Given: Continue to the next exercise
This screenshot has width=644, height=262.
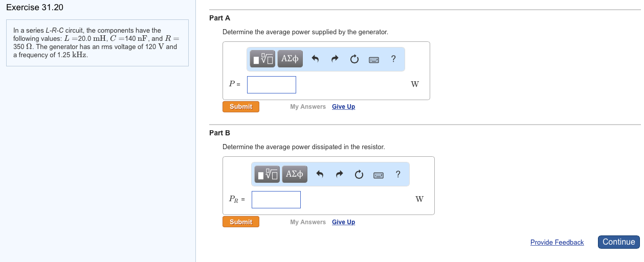Looking at the screenshot, I should coord(619,242).
